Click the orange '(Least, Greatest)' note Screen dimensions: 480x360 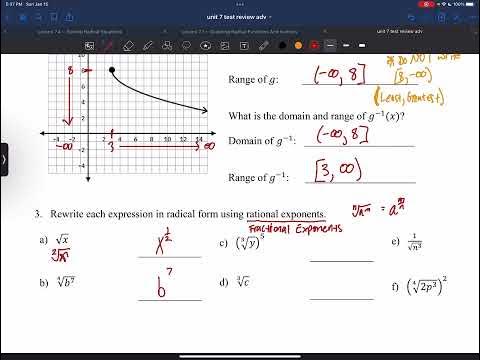pos(409,97)
